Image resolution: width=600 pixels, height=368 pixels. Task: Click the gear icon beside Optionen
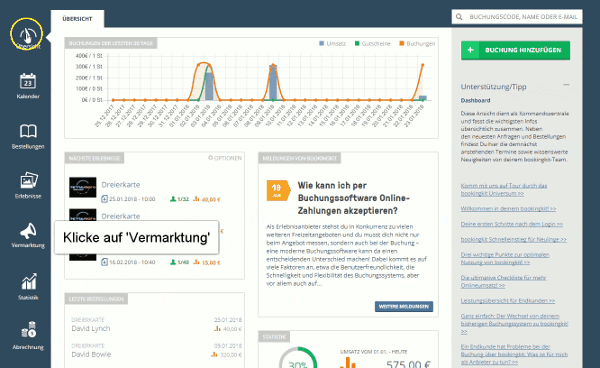[x=210, y=158]
